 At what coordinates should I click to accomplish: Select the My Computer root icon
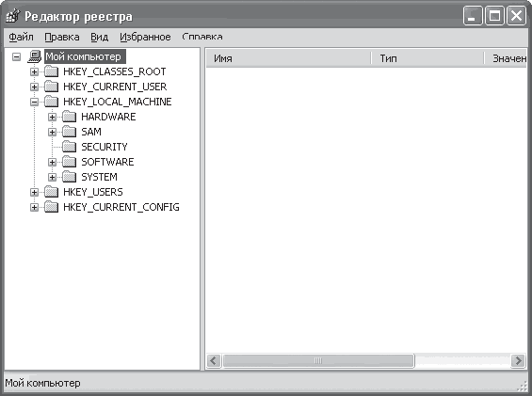click(x=35, y=56)
